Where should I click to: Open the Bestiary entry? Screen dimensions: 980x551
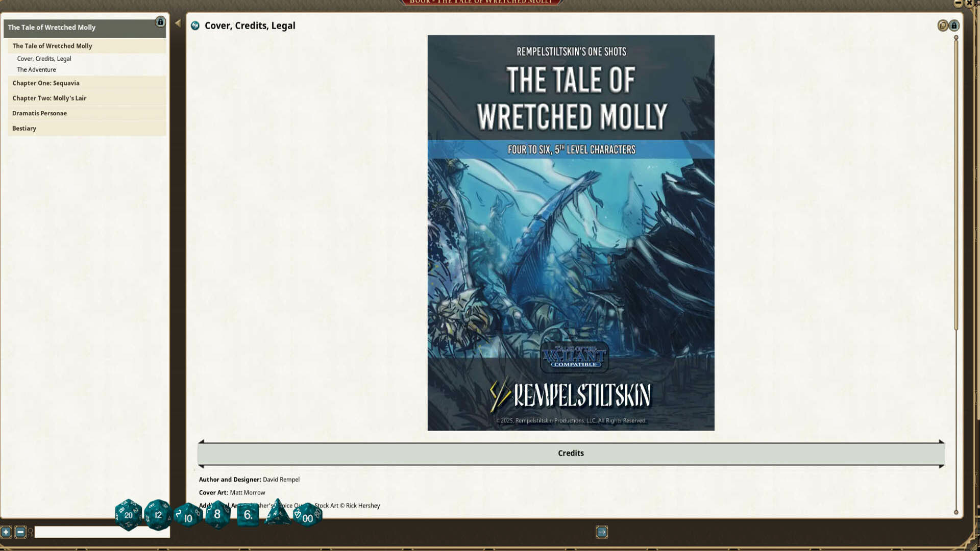tap(24, 128)
